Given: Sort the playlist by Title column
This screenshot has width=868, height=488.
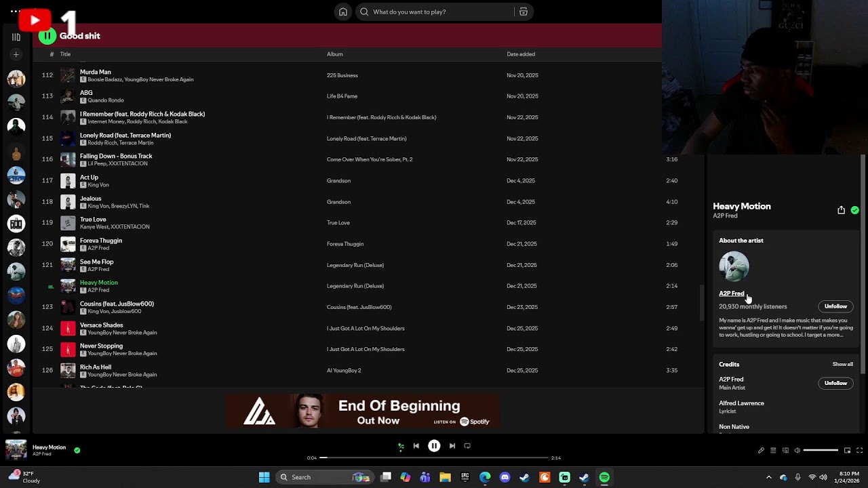Looking at the screenshot, I should (x=65, y=54).
